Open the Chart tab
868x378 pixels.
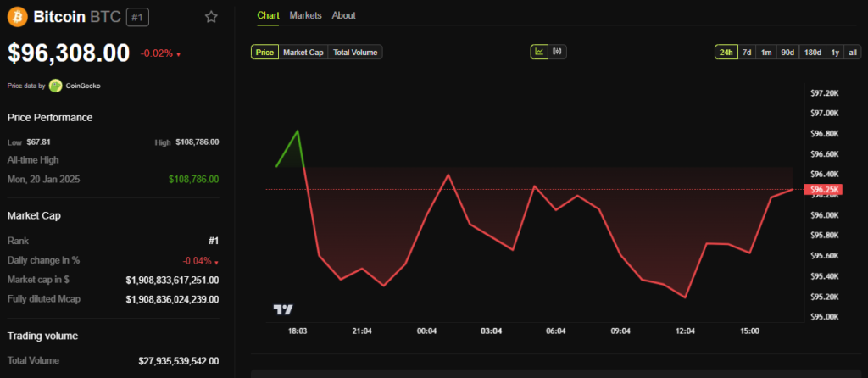point(268,15)
